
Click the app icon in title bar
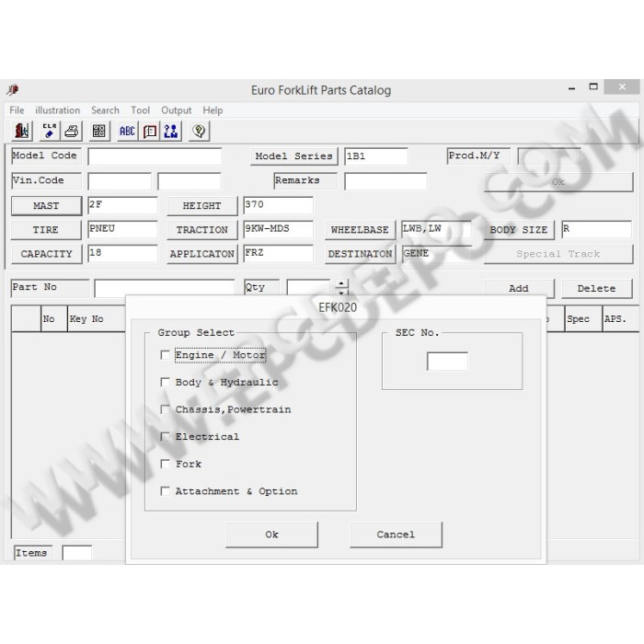(13, 89)
